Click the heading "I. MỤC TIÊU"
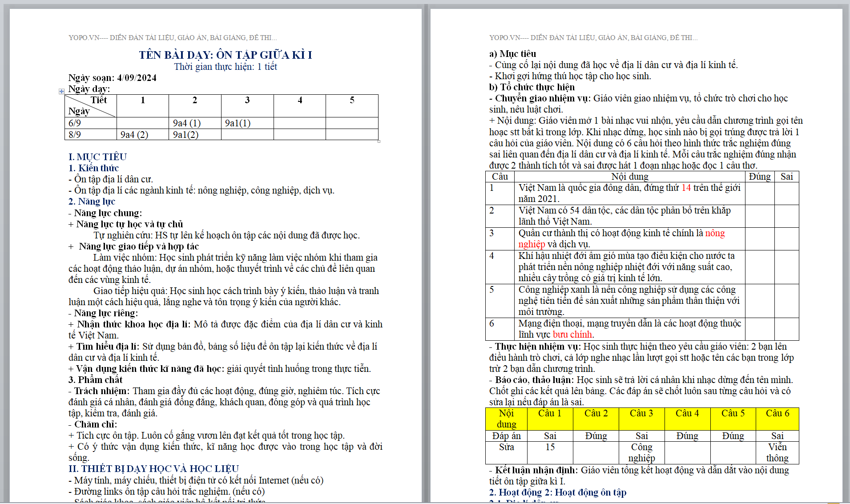850x504 pixels. click(97, 157)
